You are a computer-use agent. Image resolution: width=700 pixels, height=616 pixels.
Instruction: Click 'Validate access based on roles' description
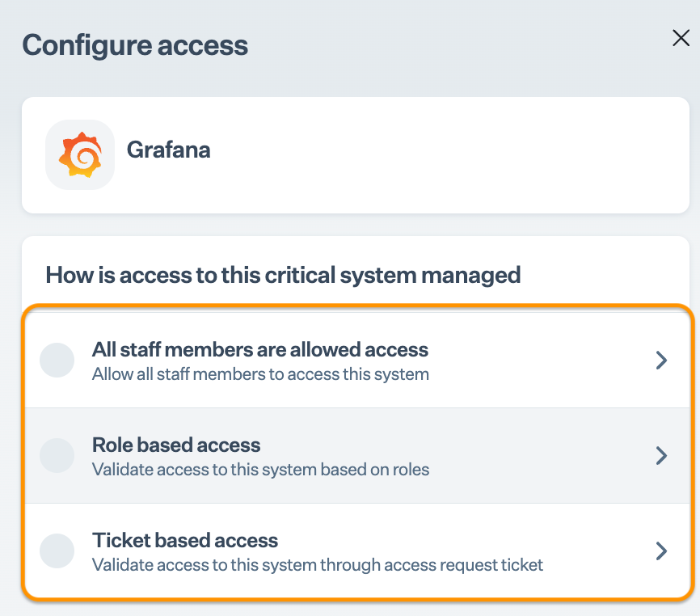[260, 470]
